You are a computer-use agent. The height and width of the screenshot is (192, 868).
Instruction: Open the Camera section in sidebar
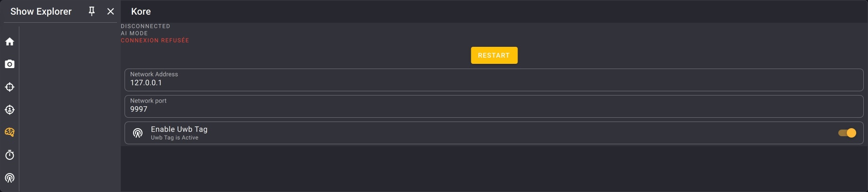tap(9, 64)
